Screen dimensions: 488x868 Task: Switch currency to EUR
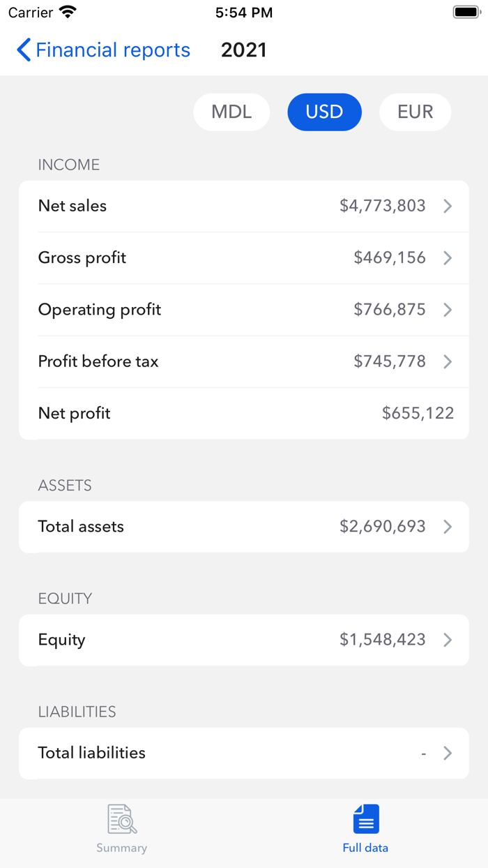415,112
